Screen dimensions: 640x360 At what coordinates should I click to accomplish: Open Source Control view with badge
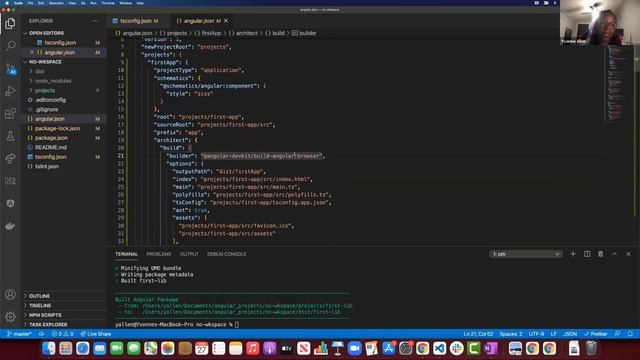click(10, 68)
